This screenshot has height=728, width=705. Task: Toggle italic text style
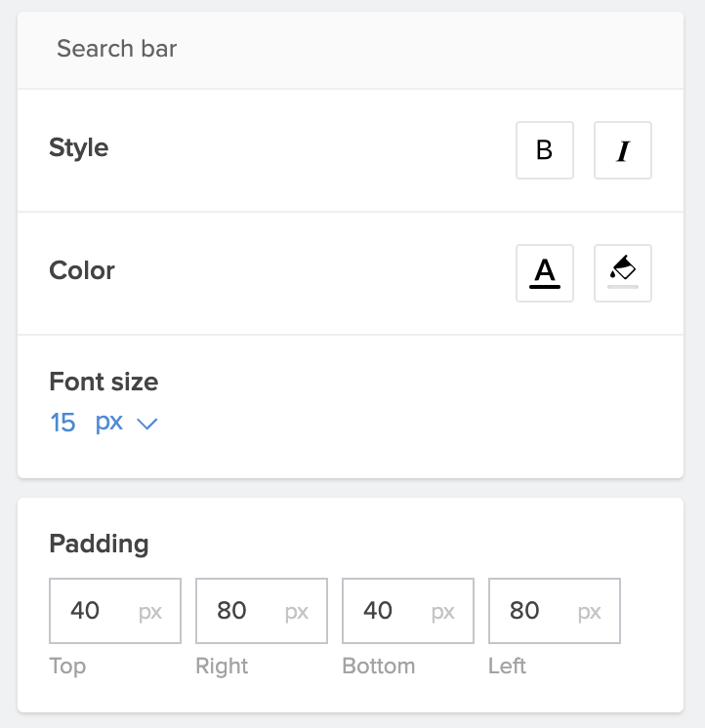[x=623, y=150]
